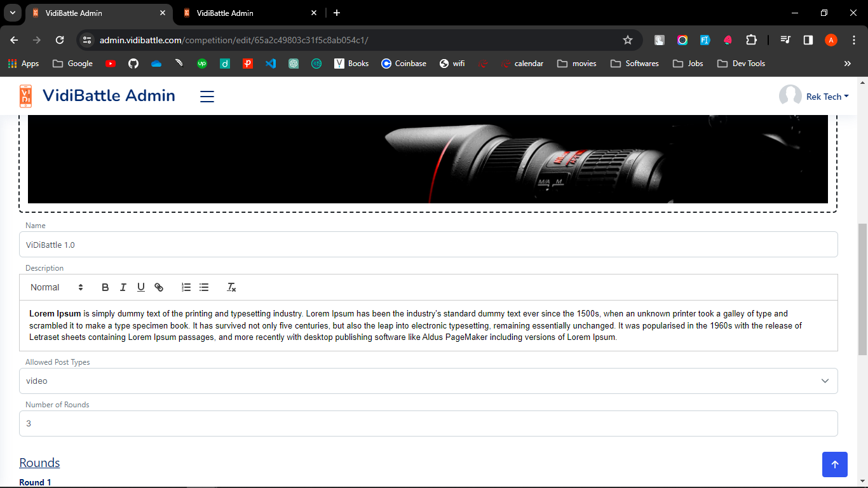The image size is (868, 488).
Task: Click the VidiBattle logo icon
Action: coord(25,96)
